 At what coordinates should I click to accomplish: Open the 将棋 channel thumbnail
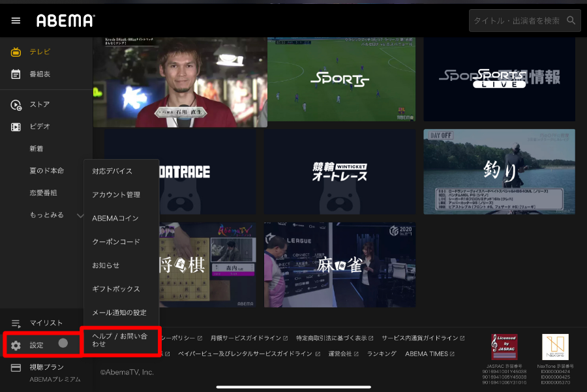click(208, 265)
